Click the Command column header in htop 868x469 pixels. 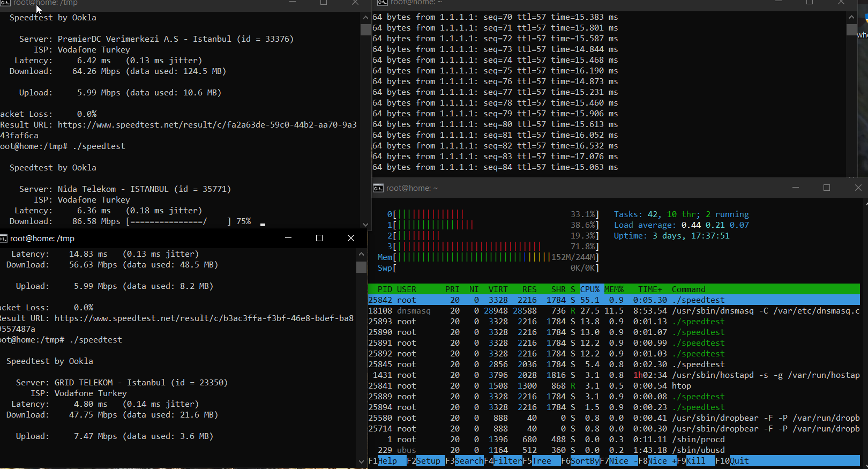pyautogui.click(x=689, y=289)
